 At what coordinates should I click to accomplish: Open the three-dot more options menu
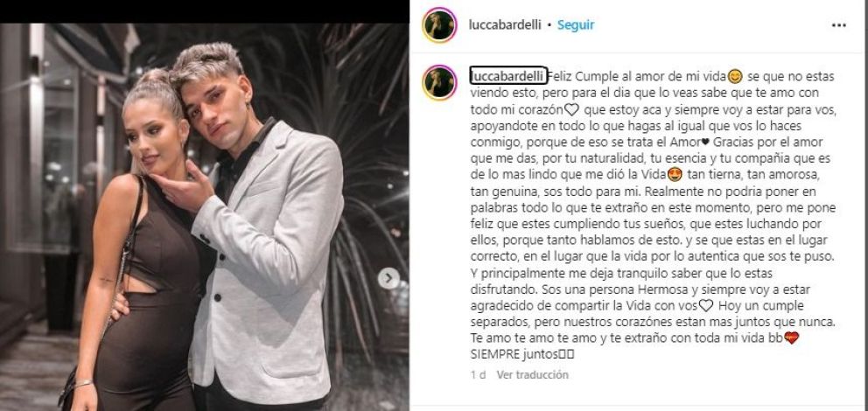pos(838,24)
